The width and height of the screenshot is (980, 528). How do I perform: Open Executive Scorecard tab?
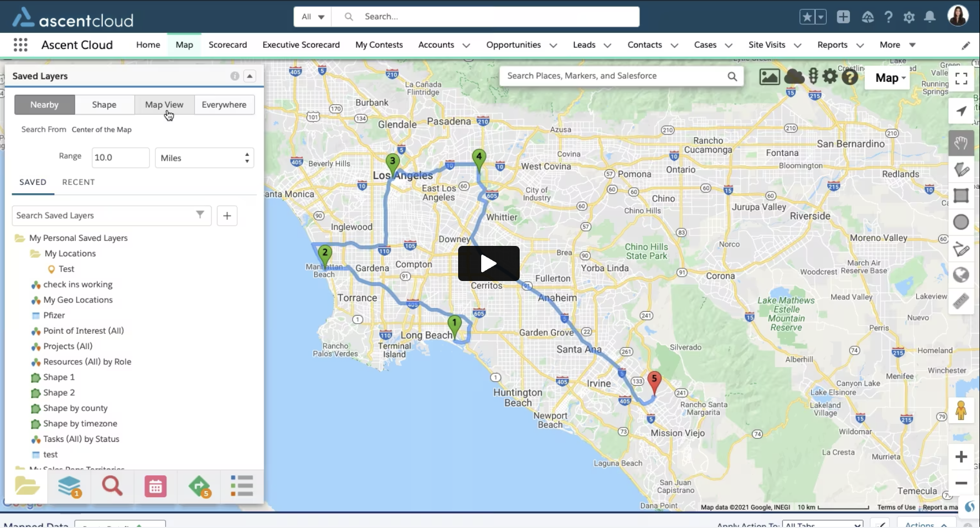coord(301,45)
